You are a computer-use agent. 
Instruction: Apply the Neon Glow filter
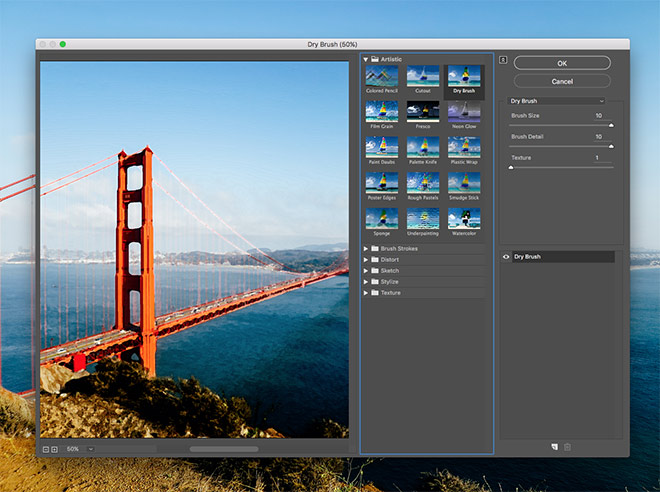(x=464, y=111)
